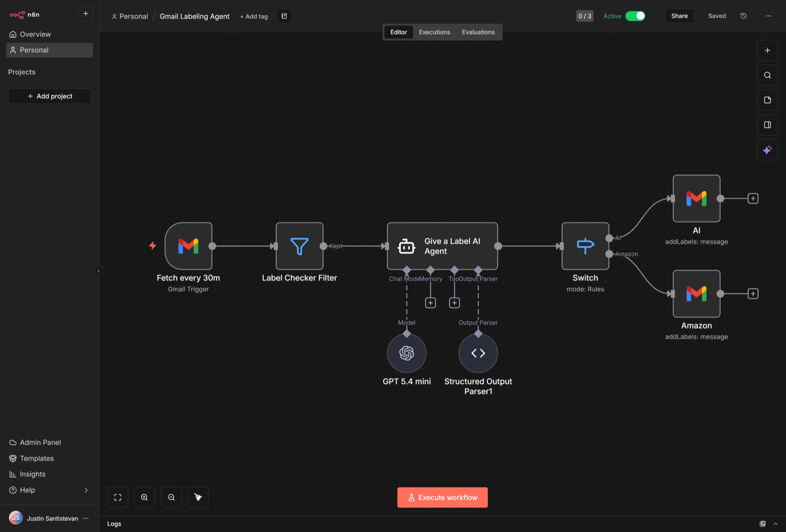Open the AI assistant sparkle icon
The image size is (786, 532).
tap(767, 150)
